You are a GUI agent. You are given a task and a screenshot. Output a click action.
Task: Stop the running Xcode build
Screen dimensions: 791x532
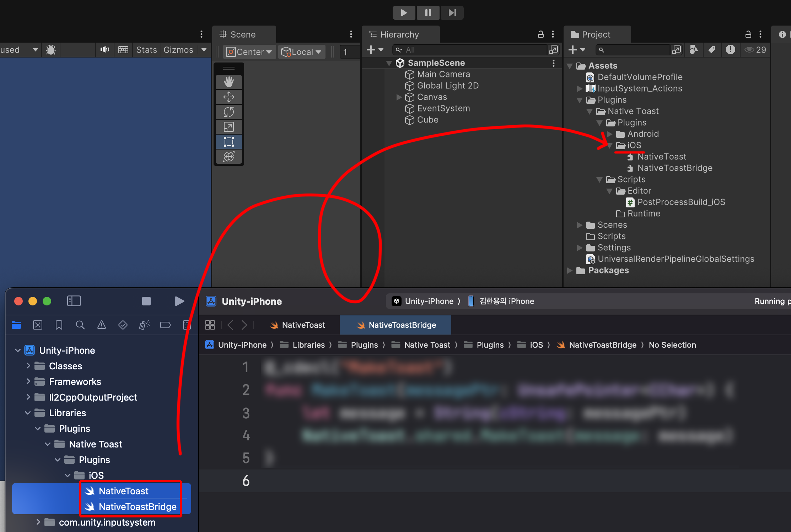pos(146,301)
